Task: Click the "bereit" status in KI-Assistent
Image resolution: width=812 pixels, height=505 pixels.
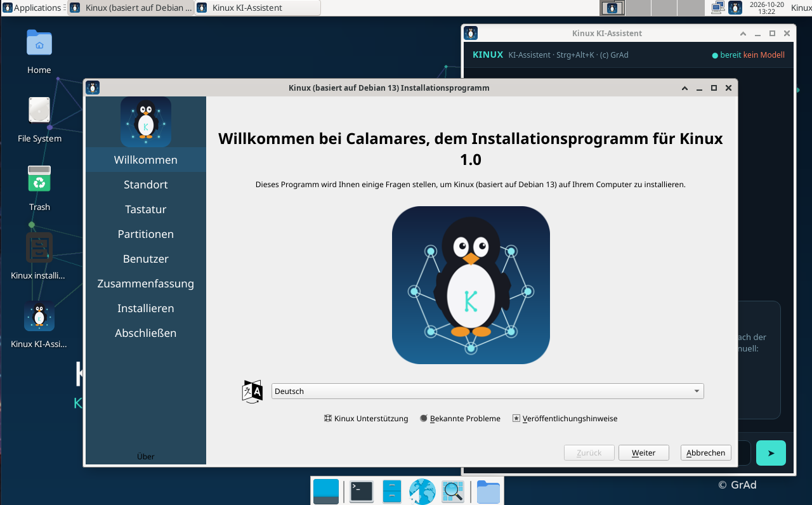Action: pos(726,55)
